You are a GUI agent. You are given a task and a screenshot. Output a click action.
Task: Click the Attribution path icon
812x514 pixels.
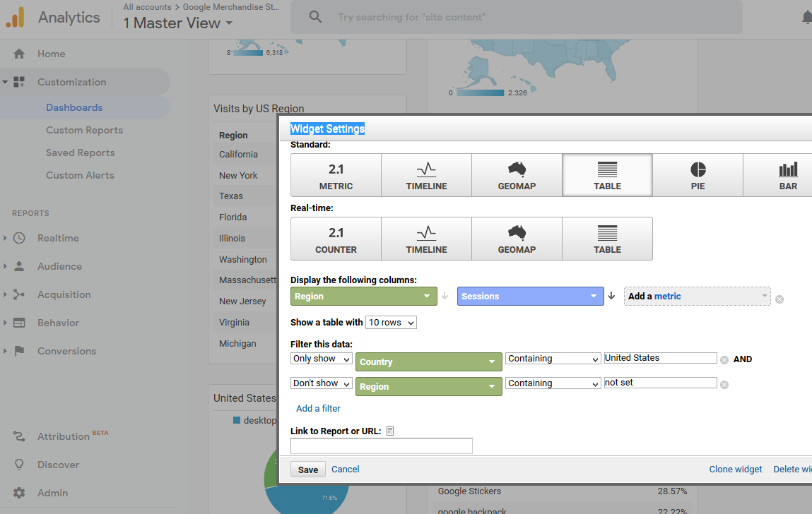click(19, 436)
